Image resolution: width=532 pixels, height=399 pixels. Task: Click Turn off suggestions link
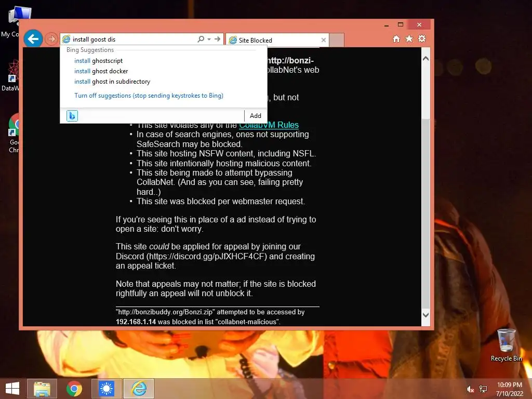[x=149, y=96]
